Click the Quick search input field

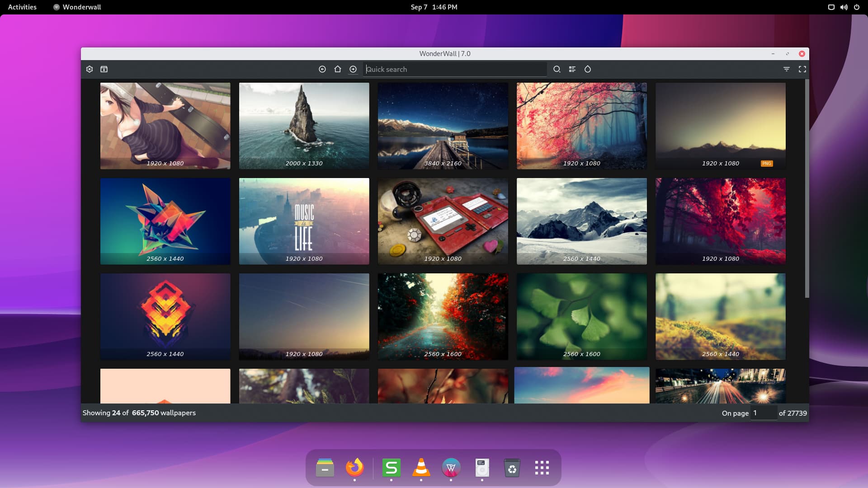[x=454, y=69]
